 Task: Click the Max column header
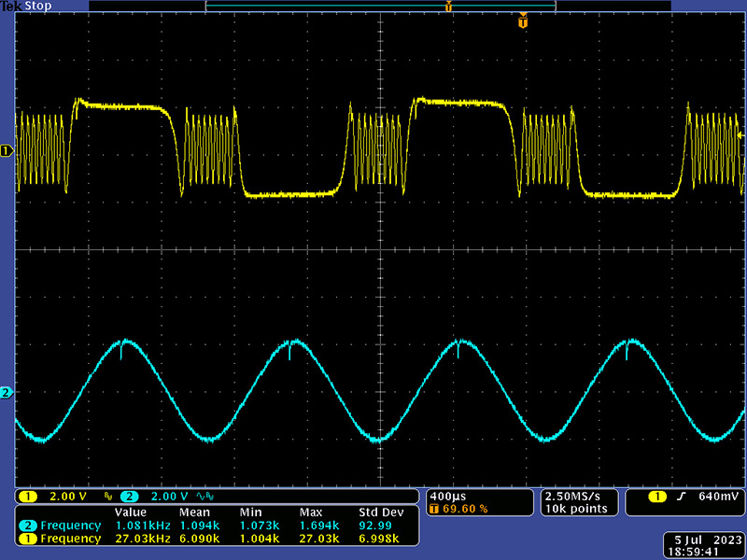(x=311, y=512)
